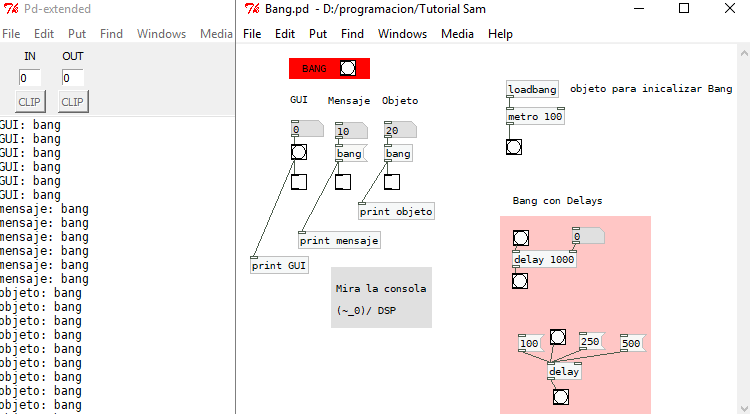Select number box 0 above delay 1000
Screen dimensions: 750x414
click(x=588, y=236)
